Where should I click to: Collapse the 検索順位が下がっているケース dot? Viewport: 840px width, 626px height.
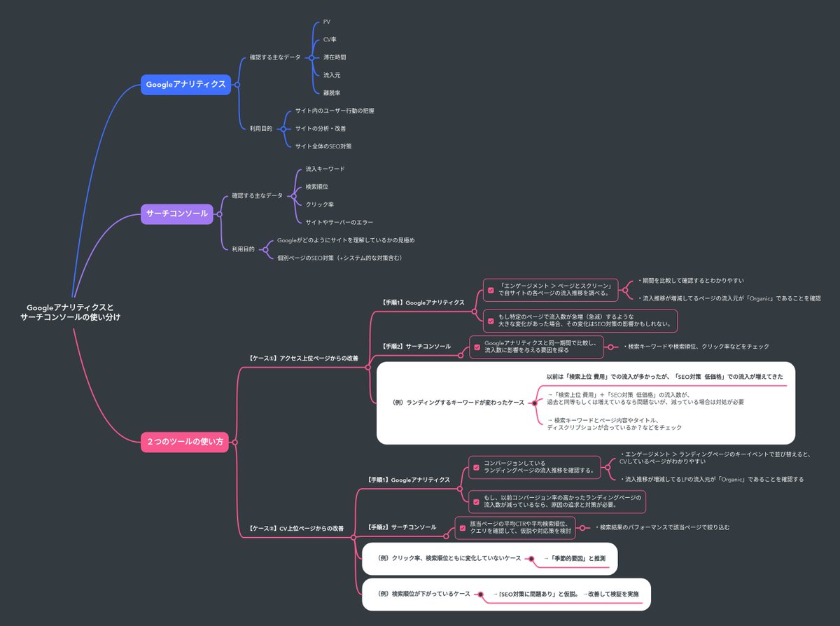pyautogui.click(x=480, y=594)
